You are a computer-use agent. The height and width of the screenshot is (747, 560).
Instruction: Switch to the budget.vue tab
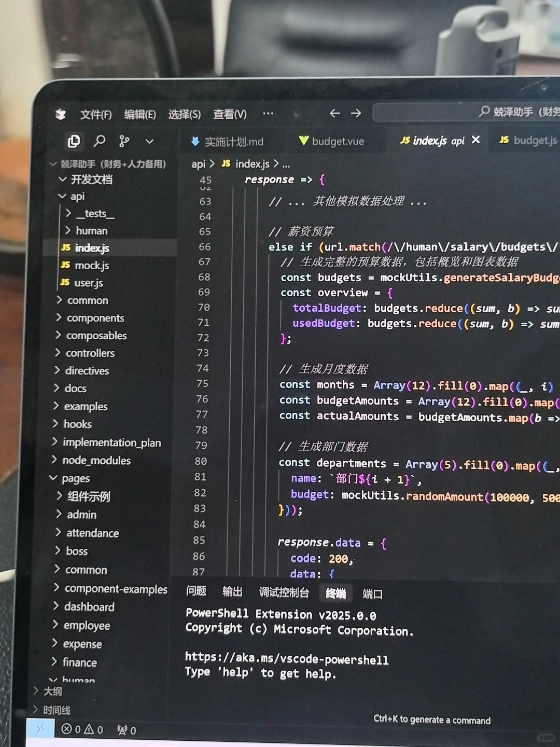[x=331, y=141]
